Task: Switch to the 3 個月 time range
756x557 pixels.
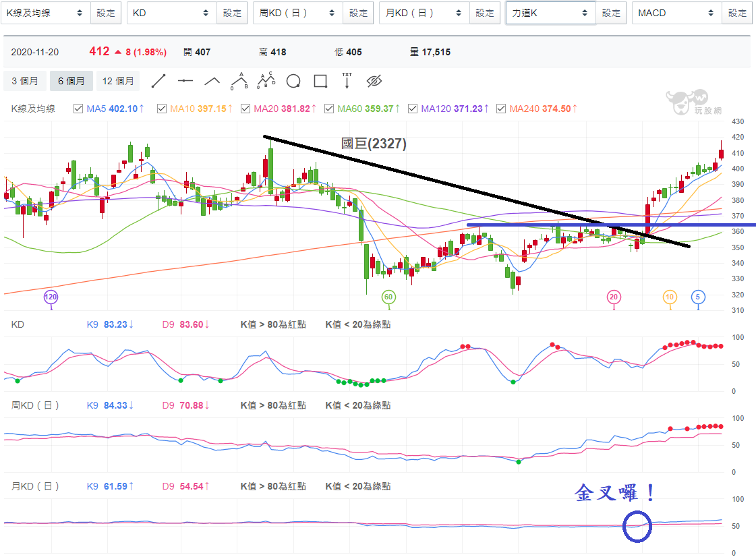Action: [x=24, y=81]
